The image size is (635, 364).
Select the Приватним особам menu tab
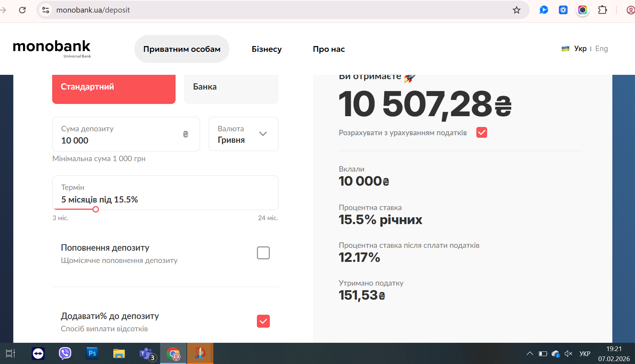pyautogui.click(x=182, y=49)
